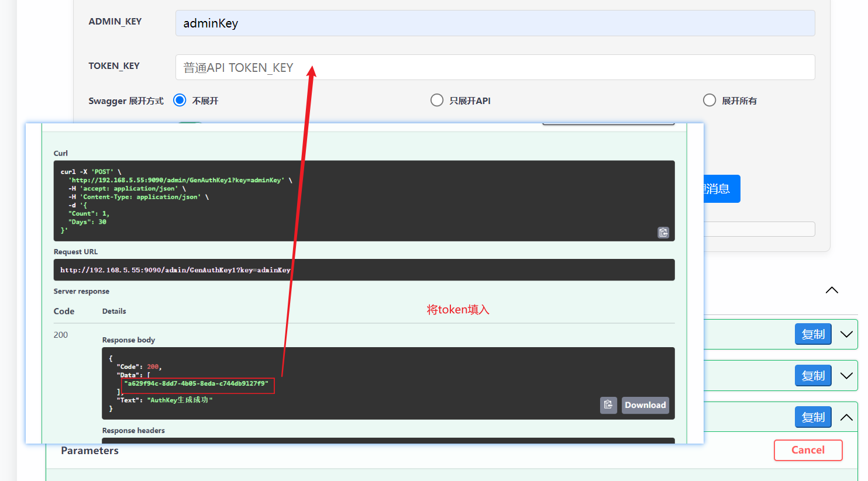Collapse the third API row with up-chevron

click(846, 417)
